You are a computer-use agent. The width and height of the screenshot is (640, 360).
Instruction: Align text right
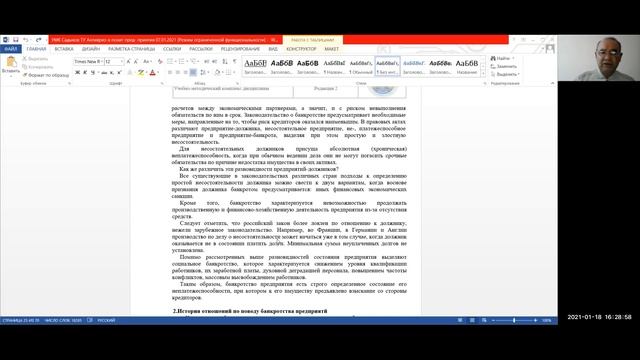tap(185, 72)
